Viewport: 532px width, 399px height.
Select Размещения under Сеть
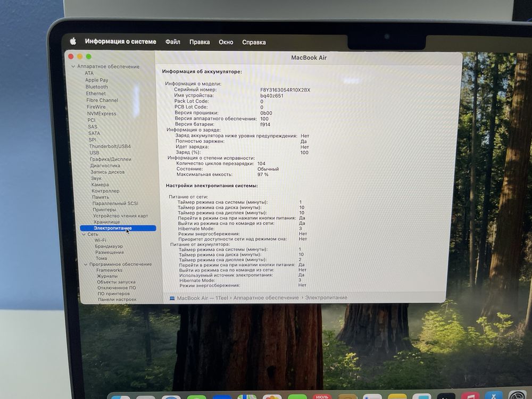110,252
